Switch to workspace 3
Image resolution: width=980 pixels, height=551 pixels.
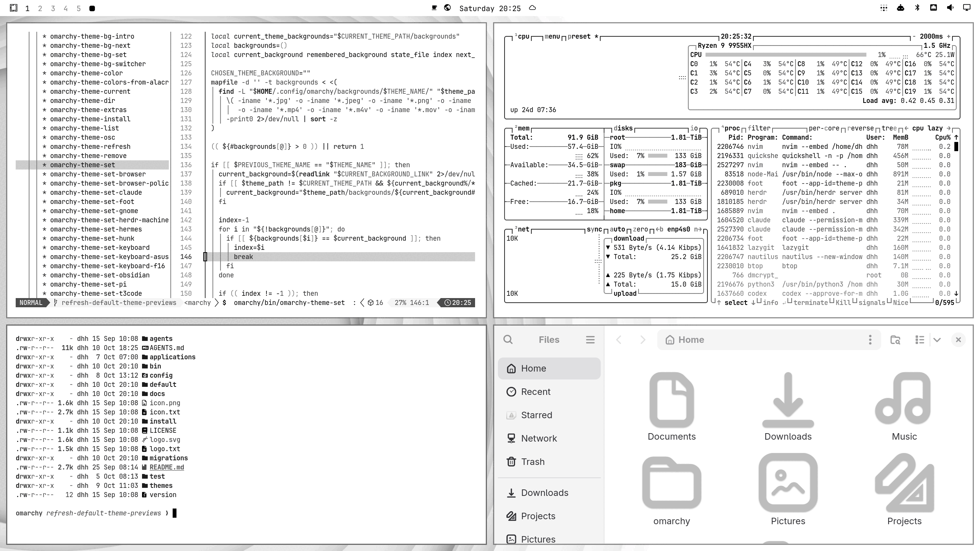53,8
